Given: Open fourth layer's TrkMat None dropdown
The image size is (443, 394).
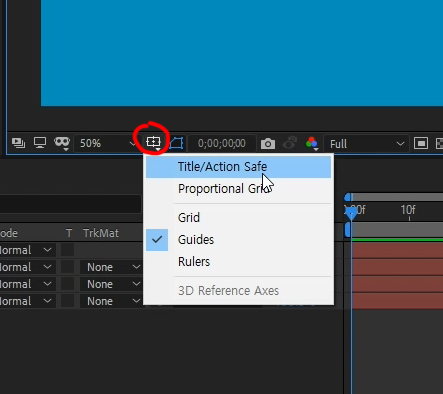Looking at the screenshot, I should (x=111, y=301).
